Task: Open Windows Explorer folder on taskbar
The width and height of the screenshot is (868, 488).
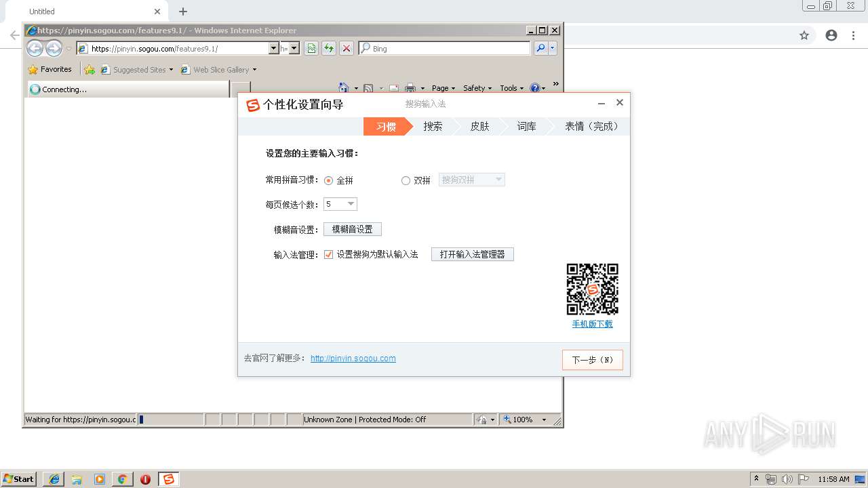Action: pyautogui.click(x=77, y=479)
